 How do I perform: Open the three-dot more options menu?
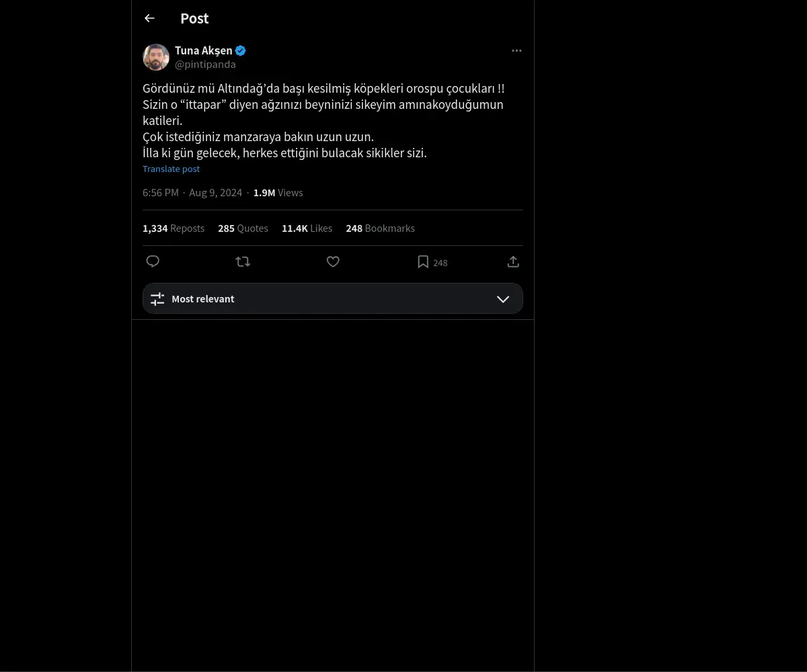[516, 51]
